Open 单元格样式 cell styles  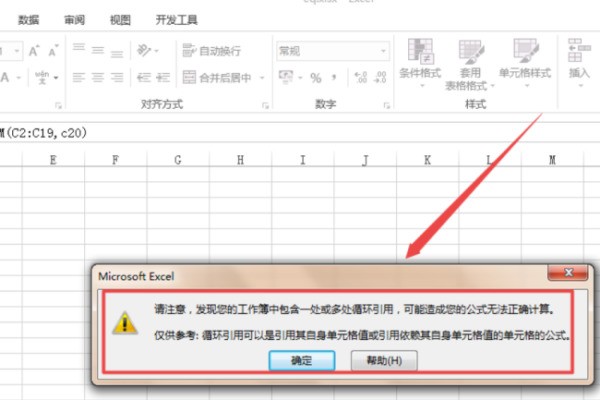point(525,63)
